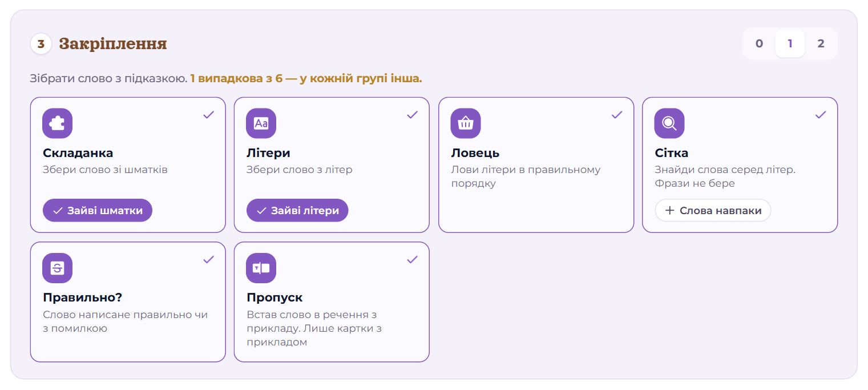This screenshot has height=390, width=868.
Task: Click the Закріплення section heading
Action: 113,43
